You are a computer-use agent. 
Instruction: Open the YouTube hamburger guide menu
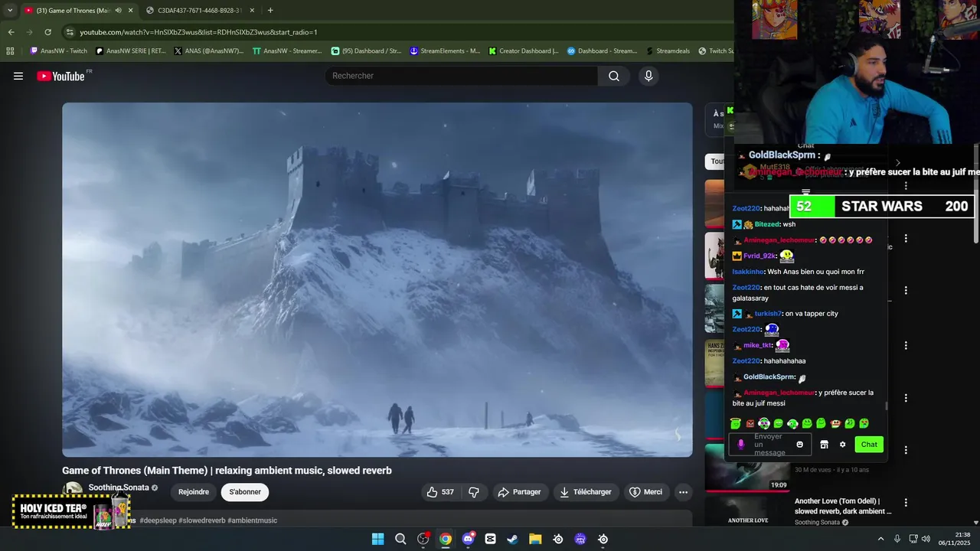tap(18, 76)
